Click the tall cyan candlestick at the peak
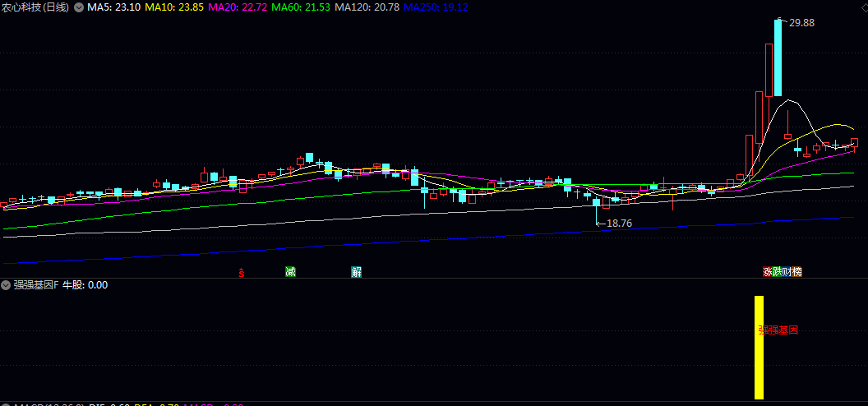This screenshot has width=868, height=406. point(778,58)
